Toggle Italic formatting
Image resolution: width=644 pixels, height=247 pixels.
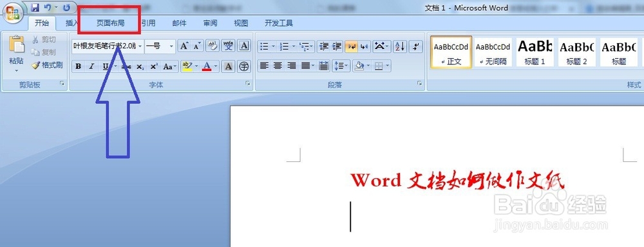coord(91,66)
